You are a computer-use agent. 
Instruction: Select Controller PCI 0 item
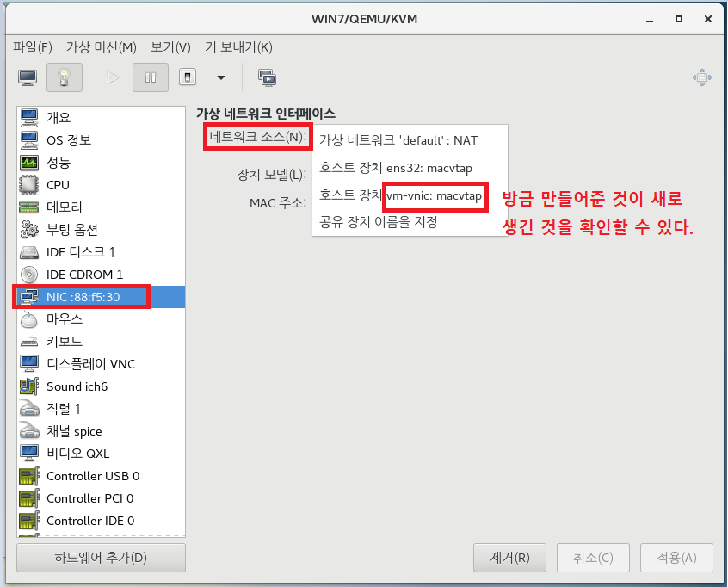[102, 498]
